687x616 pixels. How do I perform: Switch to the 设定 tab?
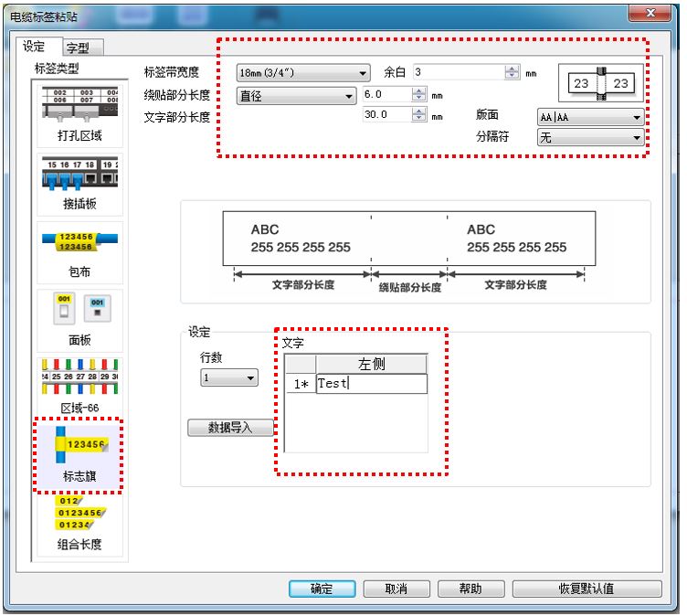coord(34,47)
